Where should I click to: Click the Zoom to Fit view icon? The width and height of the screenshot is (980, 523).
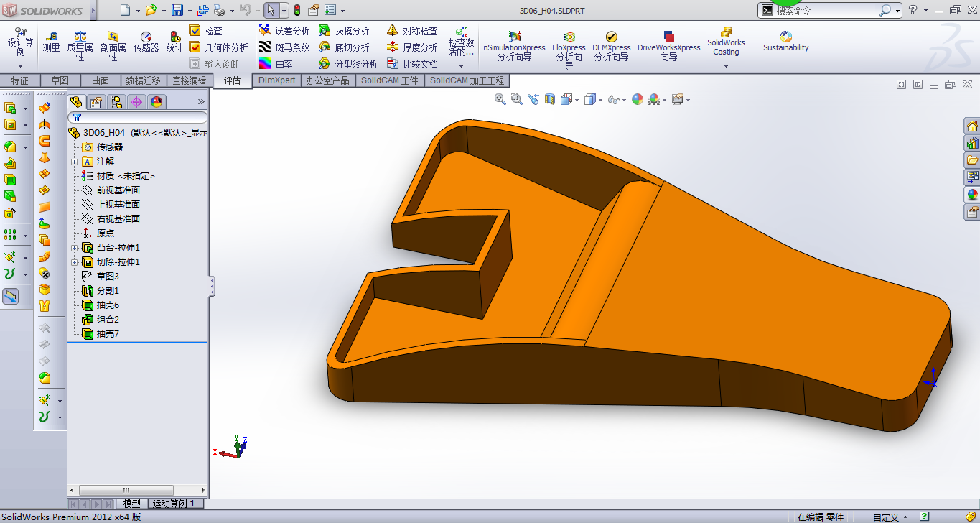500,100
